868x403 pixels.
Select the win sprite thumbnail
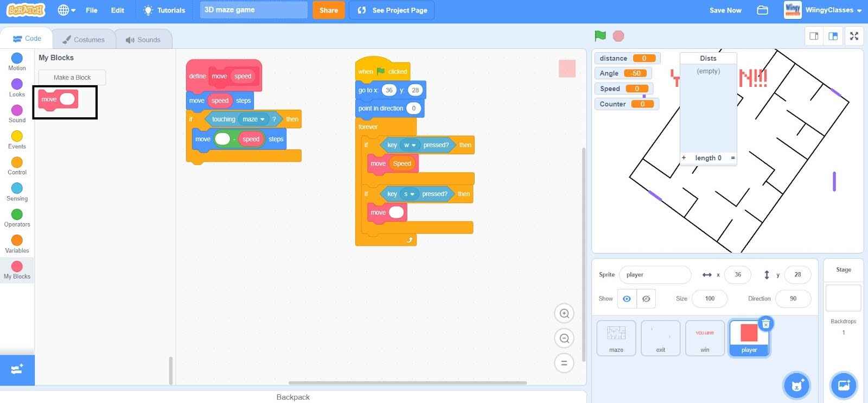705,338
